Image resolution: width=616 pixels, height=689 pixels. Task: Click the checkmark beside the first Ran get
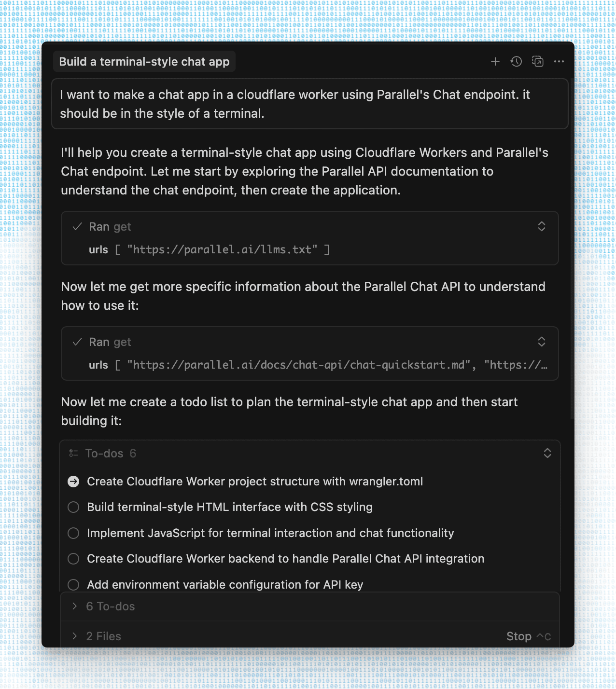coord(77,226)
